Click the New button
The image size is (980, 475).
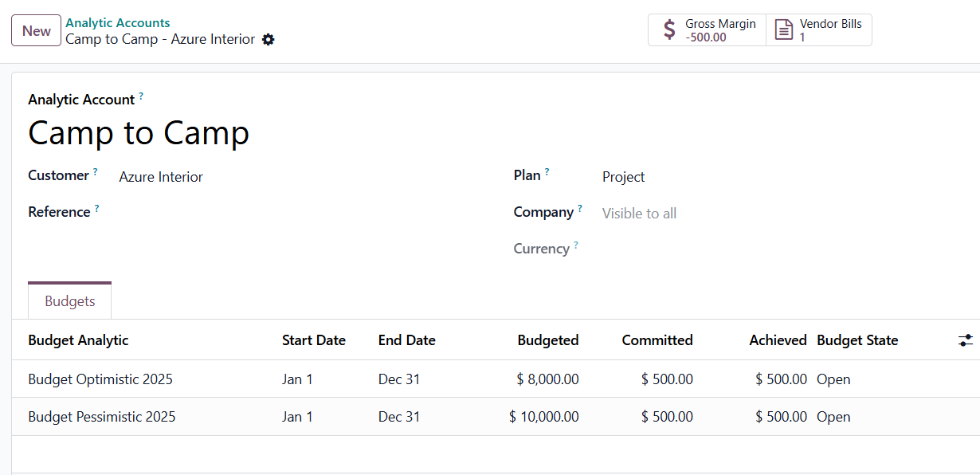(x=36, y=31)
